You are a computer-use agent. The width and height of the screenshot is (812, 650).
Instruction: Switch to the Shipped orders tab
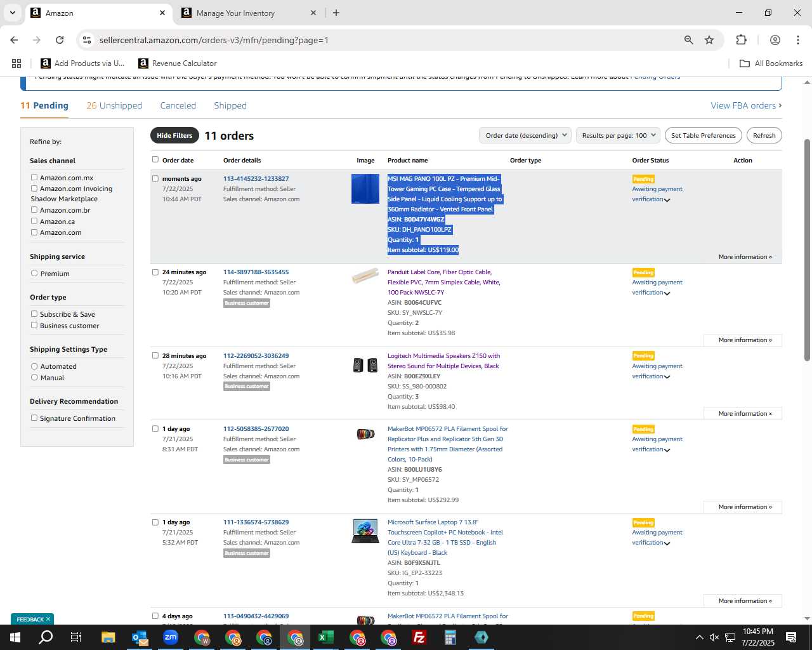pyautogui.click(x=230, y=105)
